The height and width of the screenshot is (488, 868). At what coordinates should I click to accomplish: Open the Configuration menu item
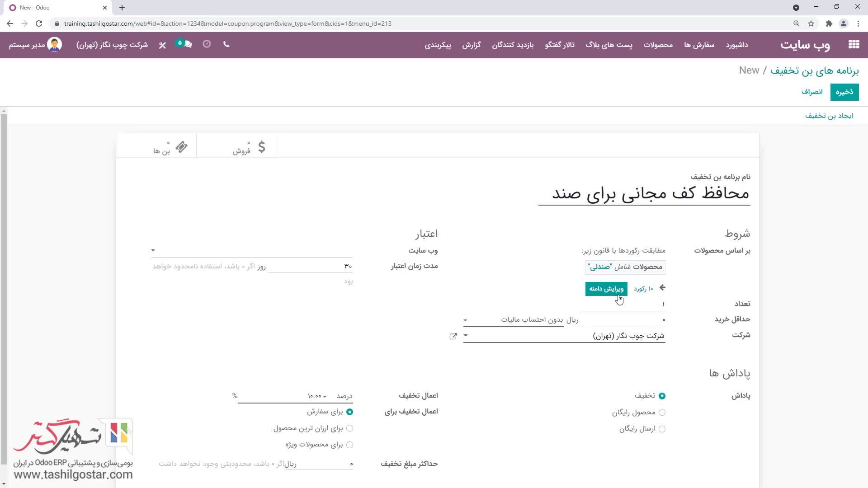(x=438, y=45)
